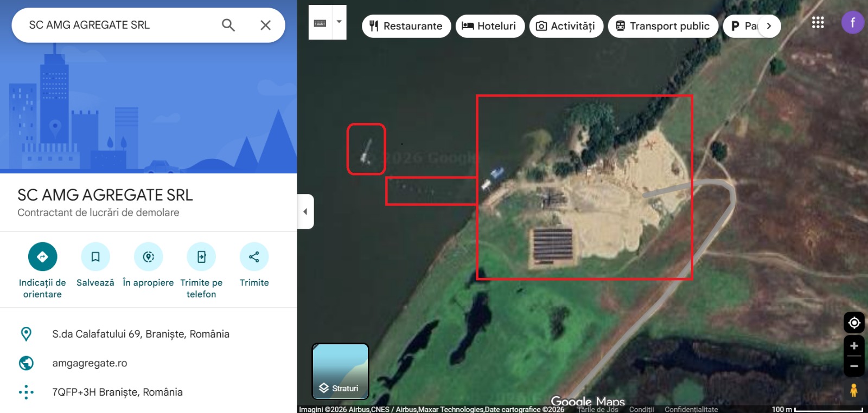Share the place using Trimite
868x413 pixels.
click(254, 257)
